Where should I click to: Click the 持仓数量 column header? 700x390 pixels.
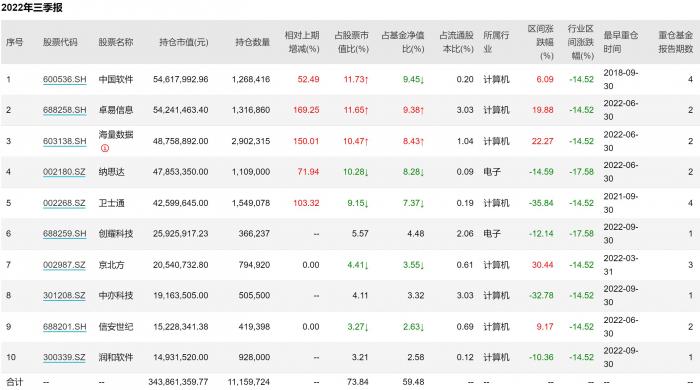[253, 42]
